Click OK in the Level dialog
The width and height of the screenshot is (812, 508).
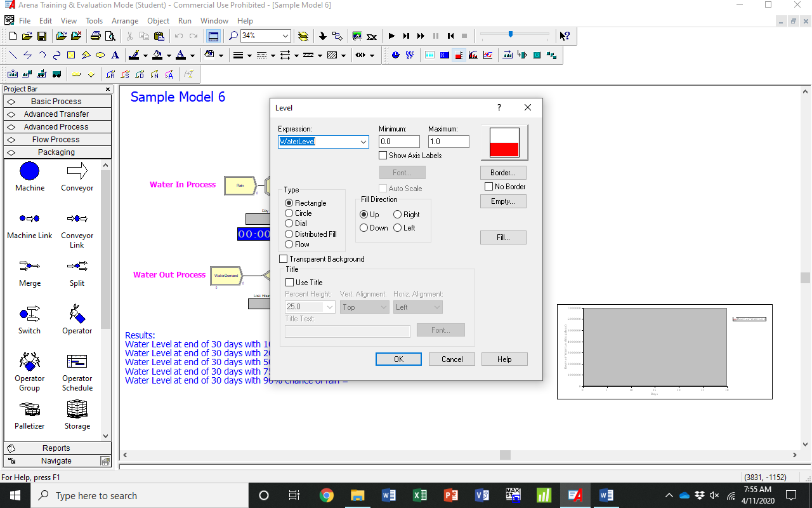(x=398, y=359)
